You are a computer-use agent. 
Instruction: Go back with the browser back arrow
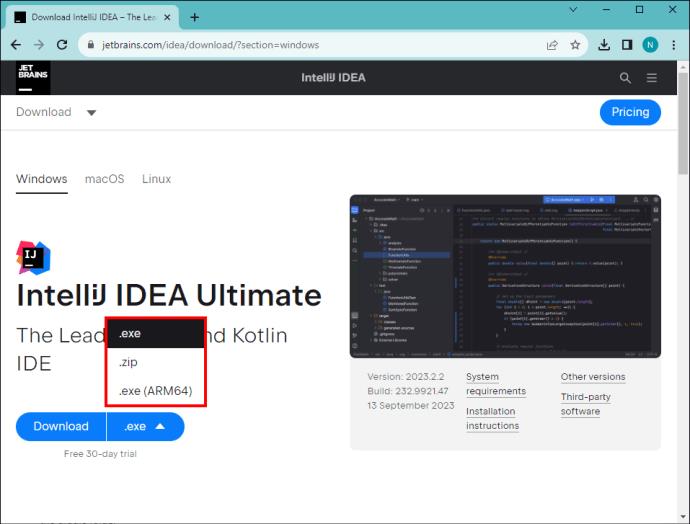click(16, 45)
